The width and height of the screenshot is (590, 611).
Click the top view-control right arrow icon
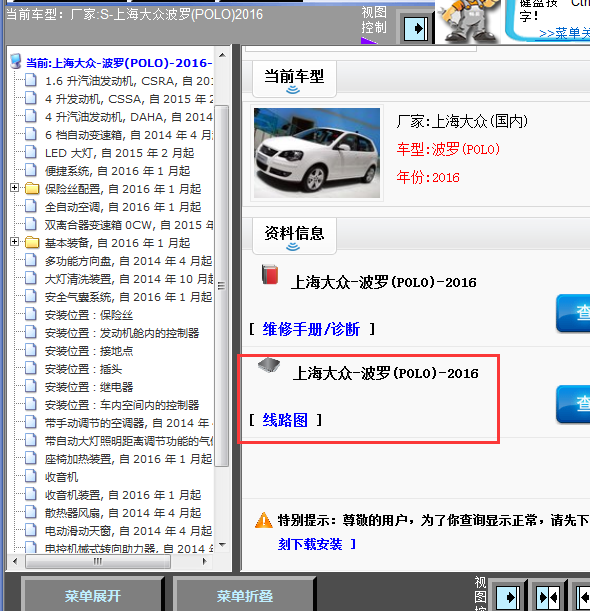(x=416, y=28)
